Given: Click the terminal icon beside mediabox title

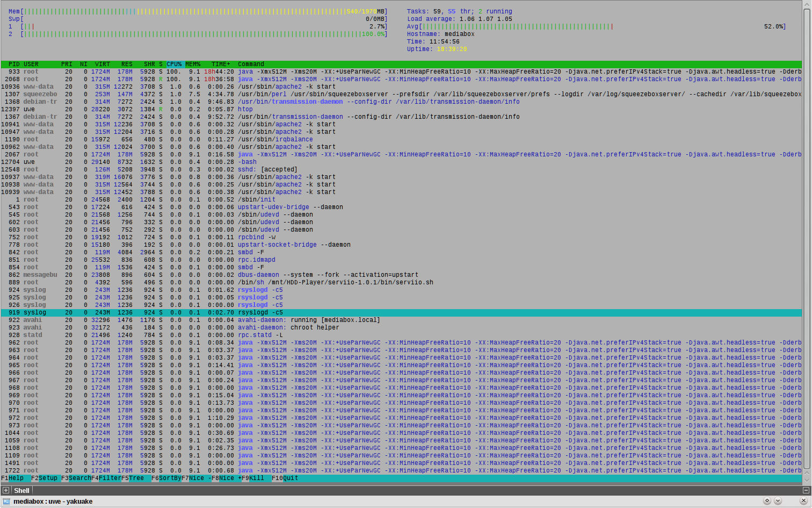Looking at the screenshot, I should pos(6,501).
